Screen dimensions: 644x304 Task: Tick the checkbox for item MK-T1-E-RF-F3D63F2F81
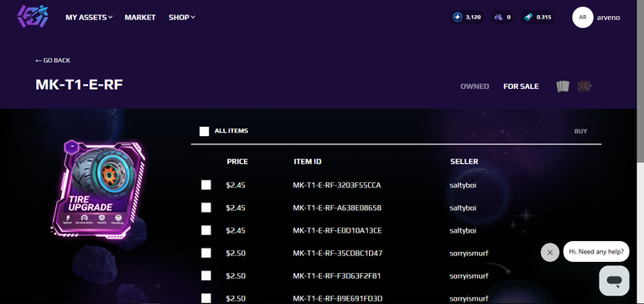click(206, 275)
